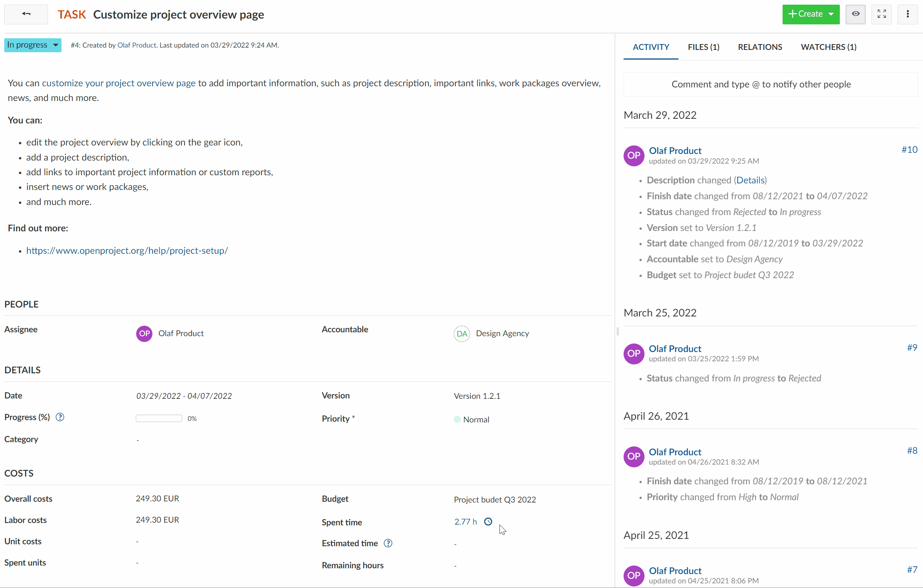Click the expand/fullscreen icon
Viewport: 923px width, 588px height.
[882, 14]
